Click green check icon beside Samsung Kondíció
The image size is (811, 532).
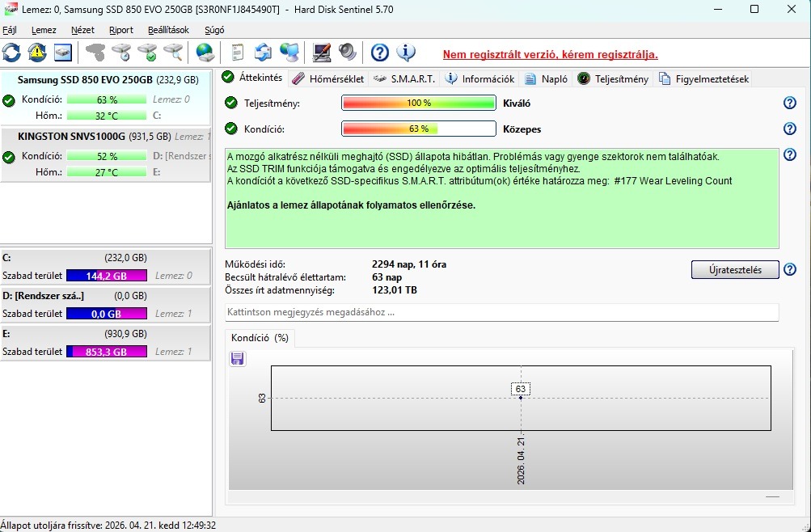[x=9, y=100]
